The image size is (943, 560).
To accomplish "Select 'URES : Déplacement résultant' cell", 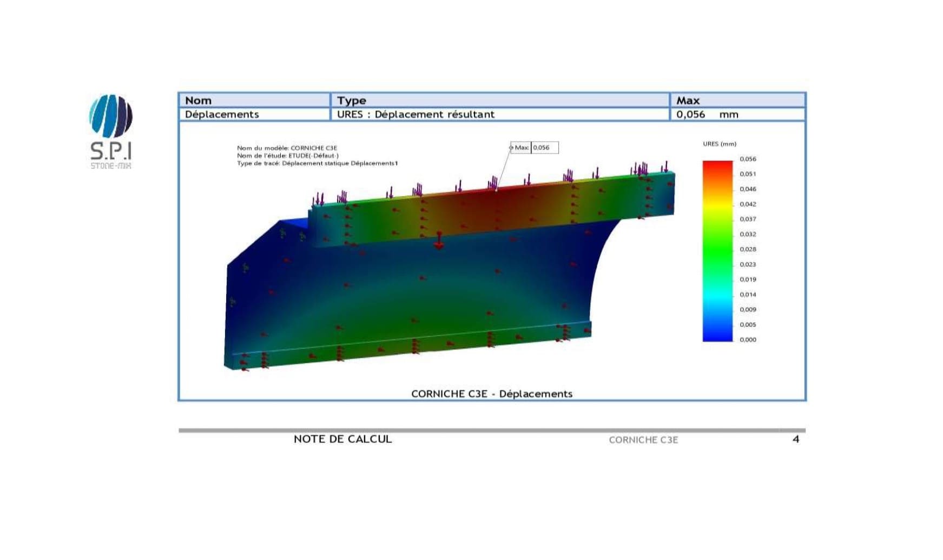I will pyautogui.click(x=500, y=114).
